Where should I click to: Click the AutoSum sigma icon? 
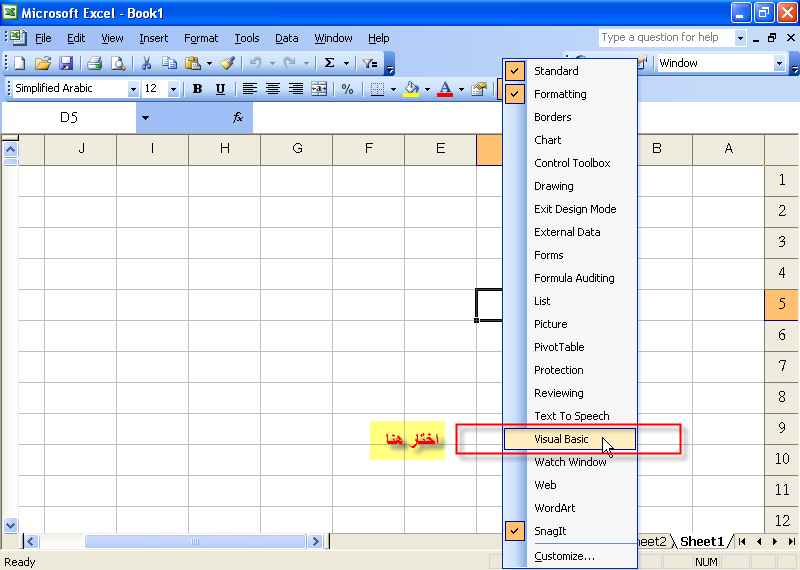pos(330,63)
